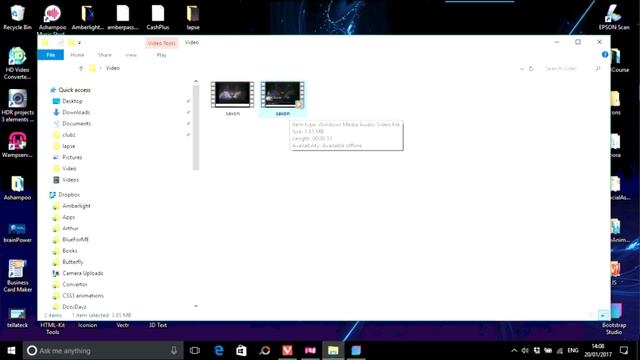640x360 pixels.
Task: Go up one folder level arrow
Action: [81, 68]
